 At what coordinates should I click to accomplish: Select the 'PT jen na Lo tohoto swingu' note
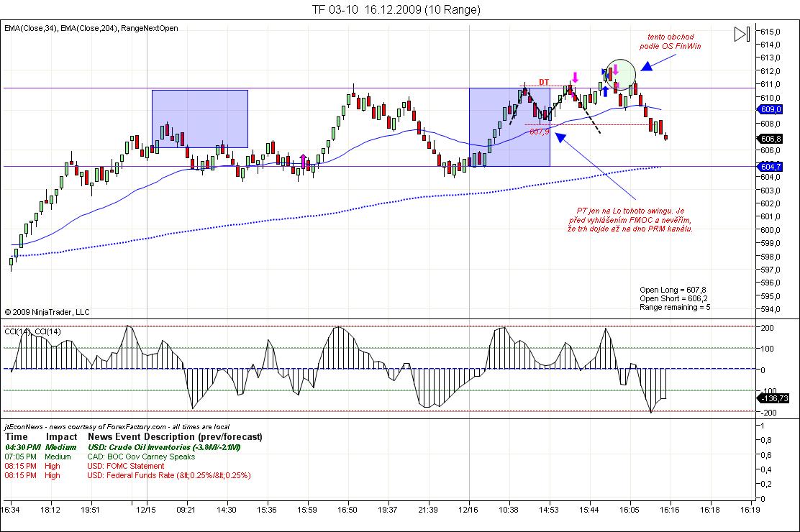click(631, 220)
